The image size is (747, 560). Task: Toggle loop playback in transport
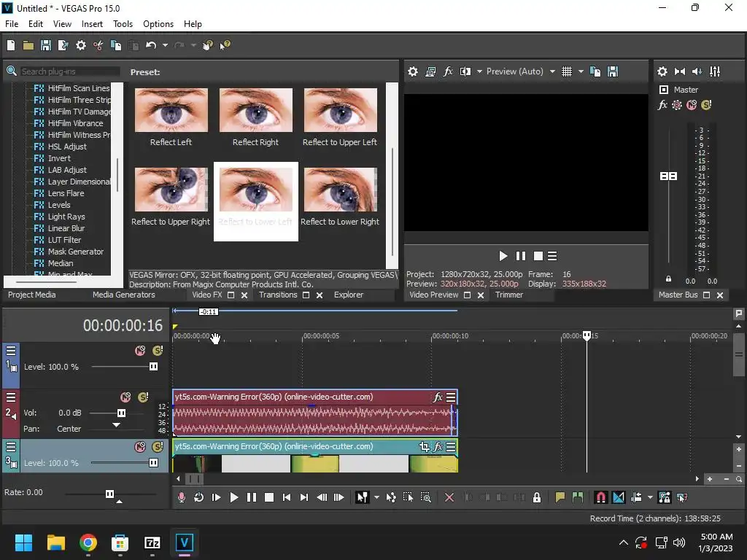[198, 497]
